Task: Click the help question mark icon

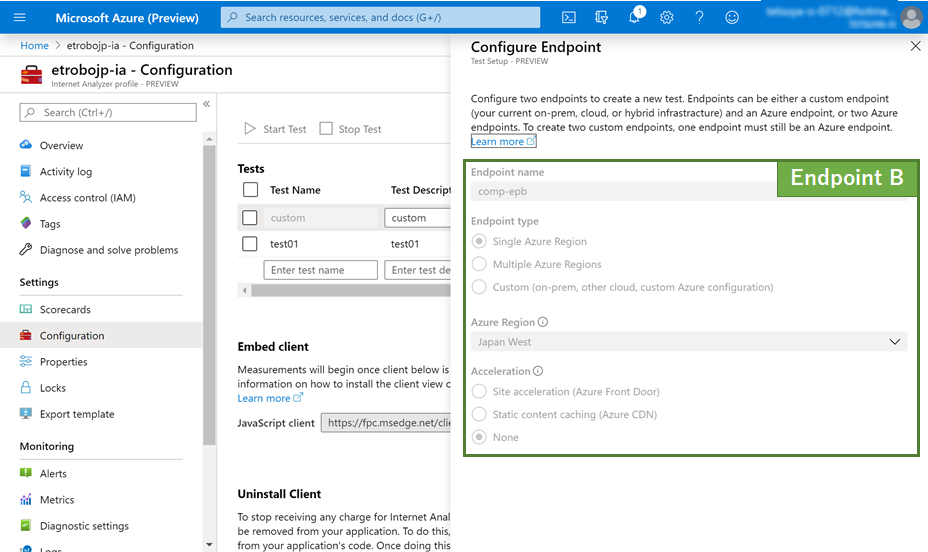Action: click(699, 17)
